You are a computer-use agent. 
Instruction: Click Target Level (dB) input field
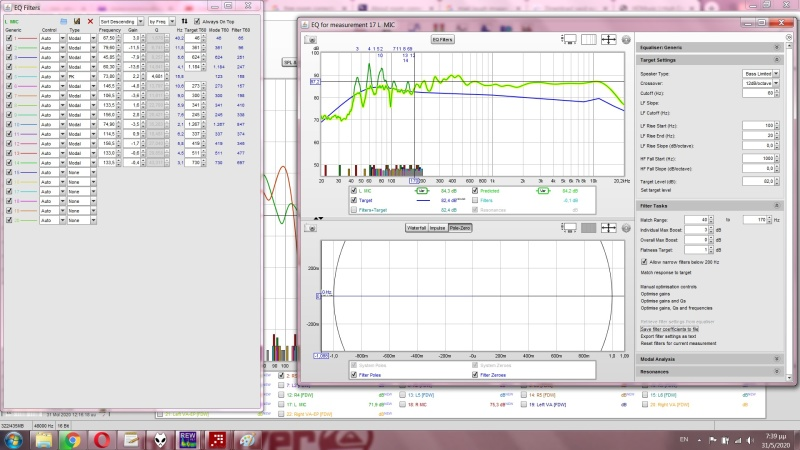coord(758,182)
